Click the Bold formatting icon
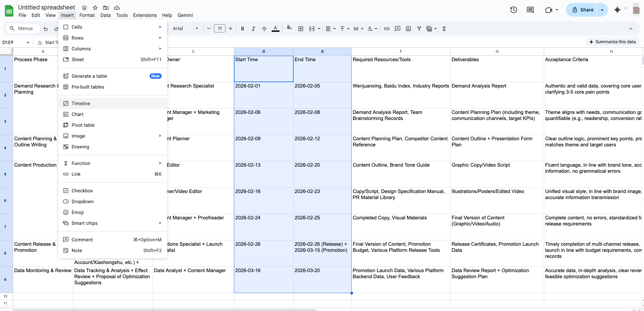The height and width of the screenshot is (311, 644). (x=242, y=29)
